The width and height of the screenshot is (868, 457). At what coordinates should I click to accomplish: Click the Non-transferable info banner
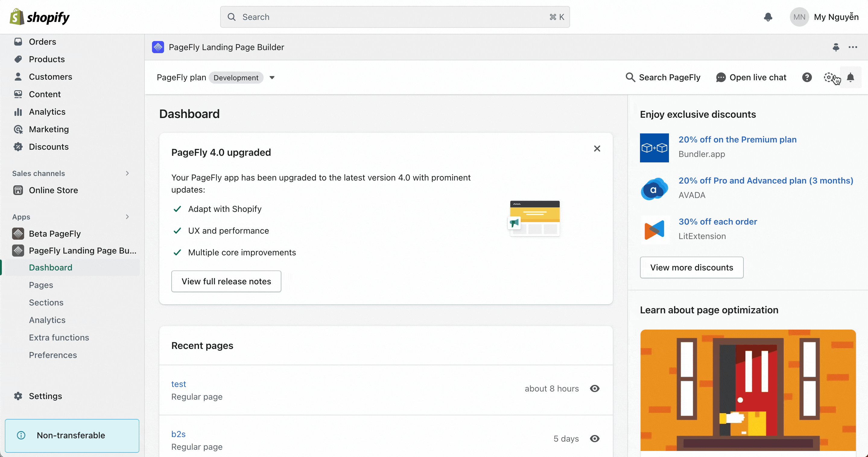click(72, 435)
